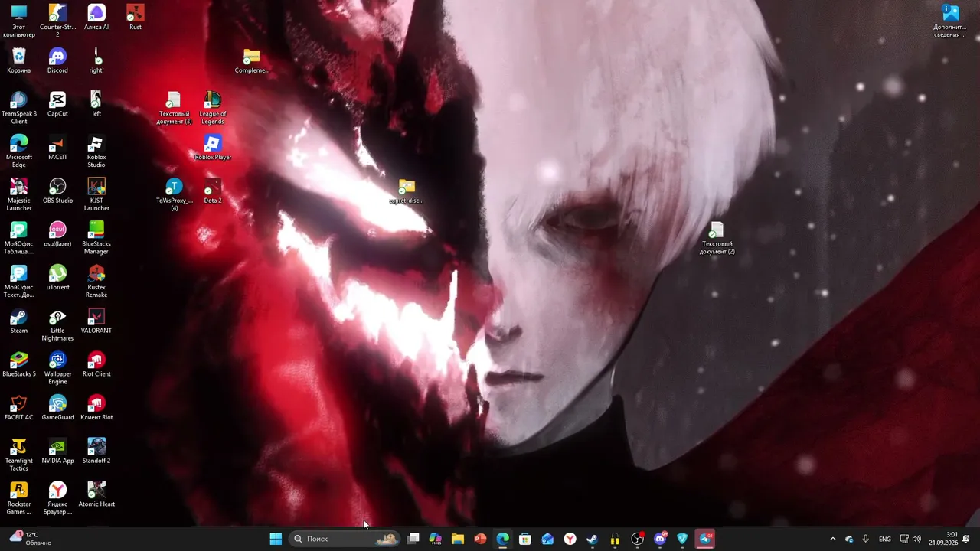
Task: Select the Discord desktop shortcut
Action: point(57,61)
